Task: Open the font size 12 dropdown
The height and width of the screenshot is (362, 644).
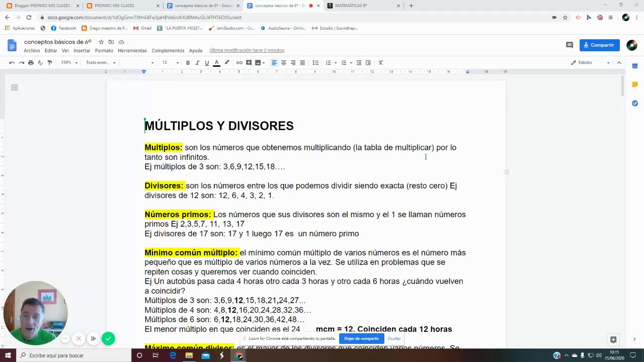Action: [x=170, y=63]
